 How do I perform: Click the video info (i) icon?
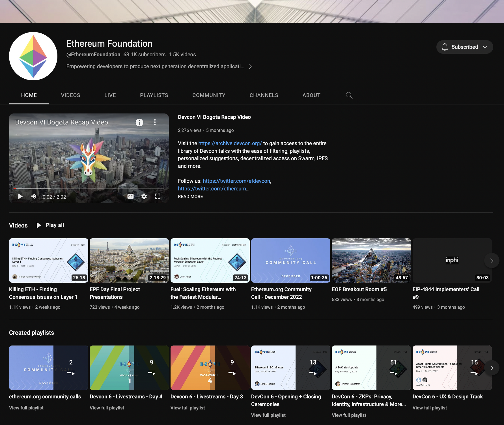click(139, 123)
